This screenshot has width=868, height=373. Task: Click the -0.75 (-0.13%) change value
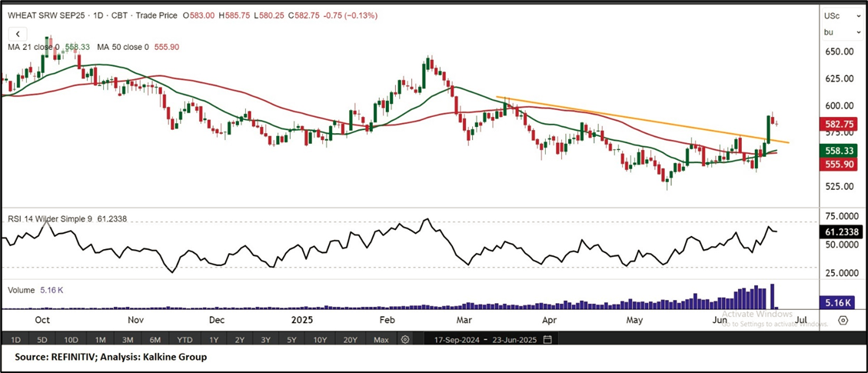[351, 16]
